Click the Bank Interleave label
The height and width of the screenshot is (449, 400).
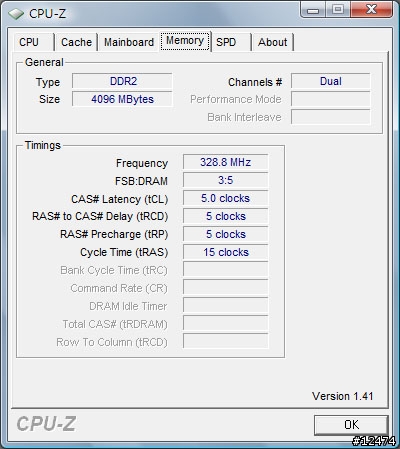coord(244,117)
